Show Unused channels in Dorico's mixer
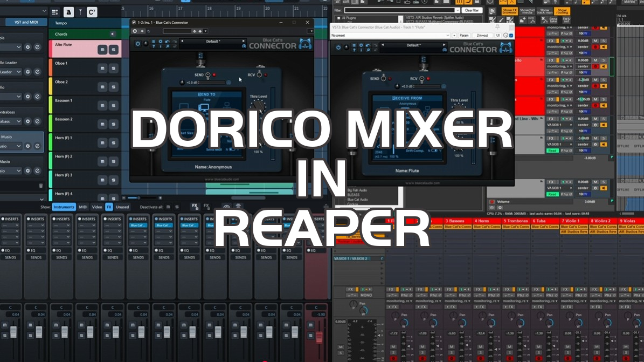The width and height of the screenshot is (644, 362). (x=122, y=207)
